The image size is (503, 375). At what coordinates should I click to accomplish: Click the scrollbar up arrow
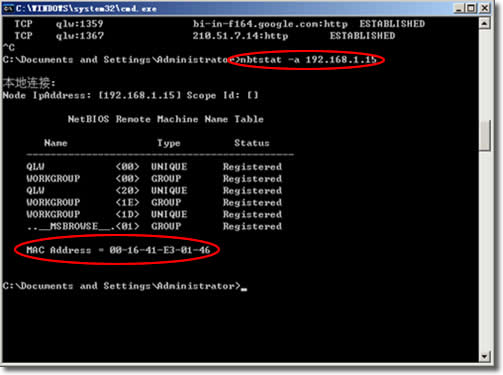[484, 23]
